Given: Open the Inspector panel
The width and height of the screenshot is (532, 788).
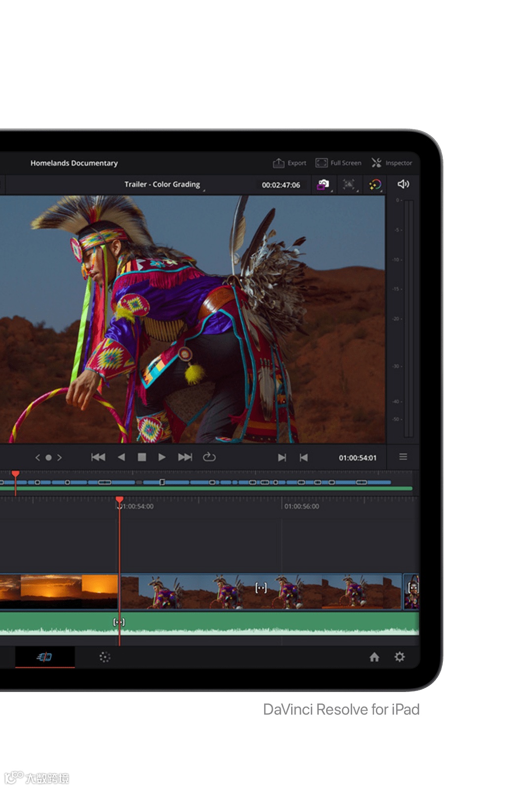Looking at the screenshot, I should [392, 163].
